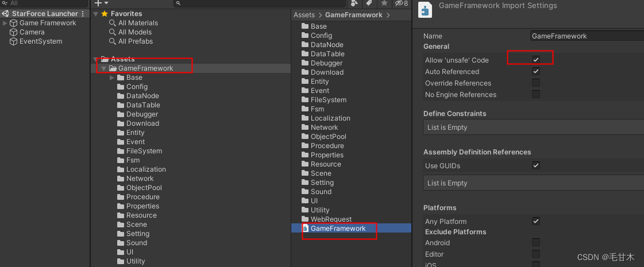Viewport: 644px width, 267px height.
Task: Select Resource folder in the tree
Action: [x=141, y=215]
